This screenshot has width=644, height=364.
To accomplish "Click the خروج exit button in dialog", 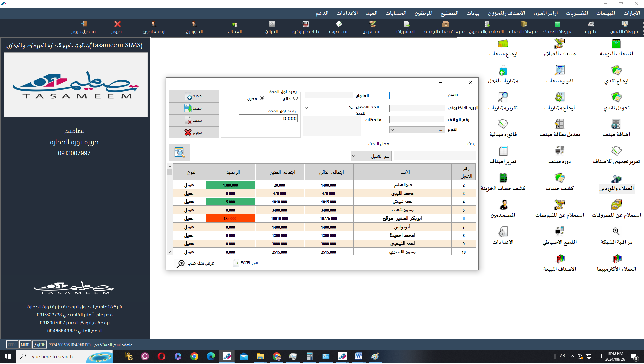I will coord(194,133).
